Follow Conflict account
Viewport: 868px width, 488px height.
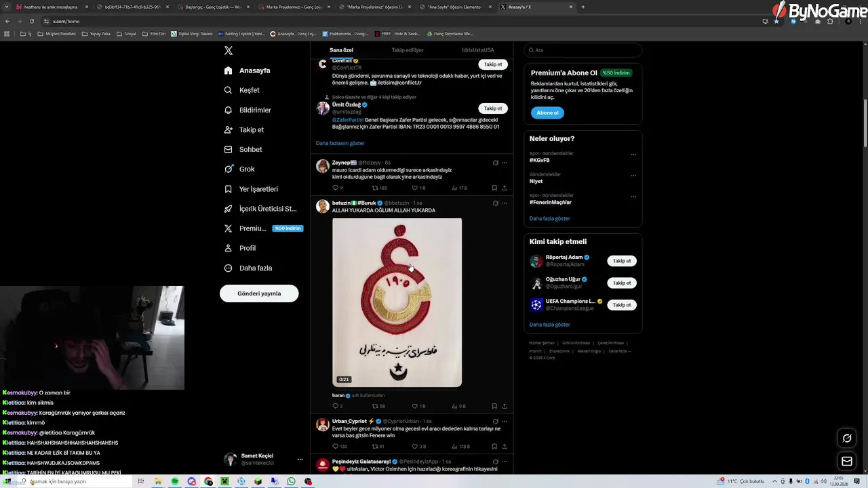pyautogui.click(x=493, y=64)
